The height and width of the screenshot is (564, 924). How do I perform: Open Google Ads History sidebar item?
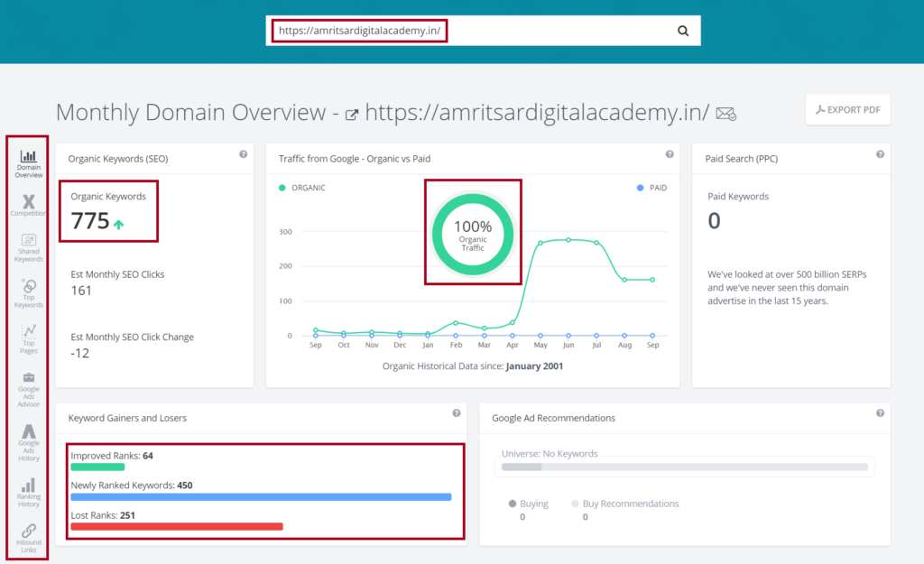pos(28,442)
